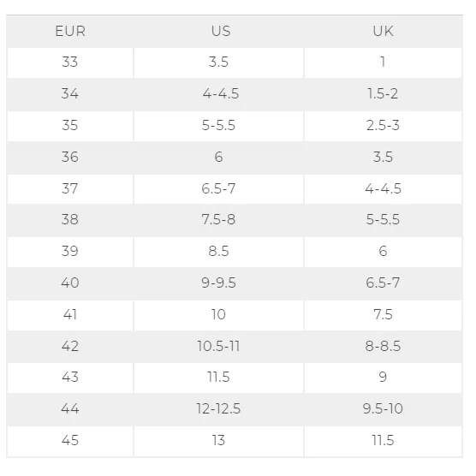Select UK size 7.5 cell
Viewport: 476px width, 476px height.
tap(383, 315)
